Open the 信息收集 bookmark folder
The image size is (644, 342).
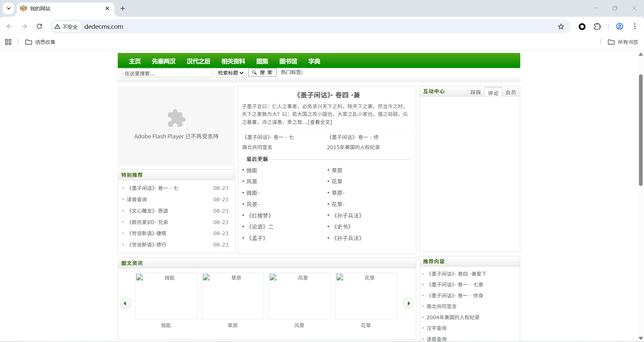[x=41, y=42]
